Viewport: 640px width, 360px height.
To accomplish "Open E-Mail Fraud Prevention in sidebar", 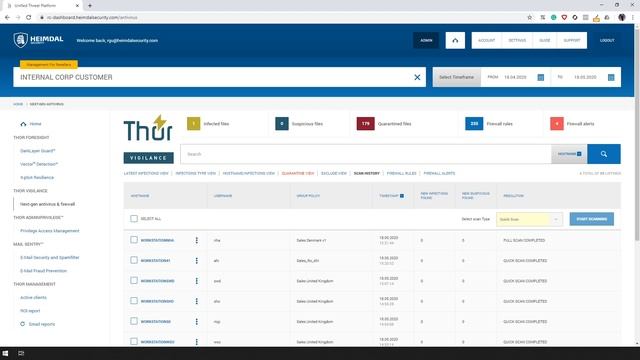I will coord(43,271).
